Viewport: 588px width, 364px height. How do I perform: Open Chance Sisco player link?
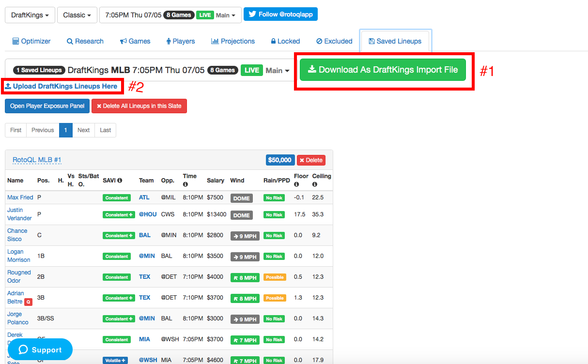tap(17, 235)
